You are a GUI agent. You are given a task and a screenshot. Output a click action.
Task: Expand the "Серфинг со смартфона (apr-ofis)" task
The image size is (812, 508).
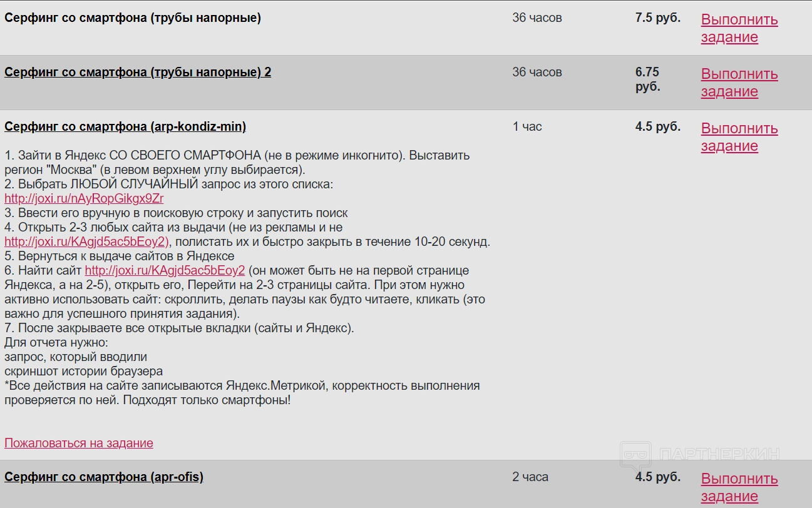coord(104,477)
